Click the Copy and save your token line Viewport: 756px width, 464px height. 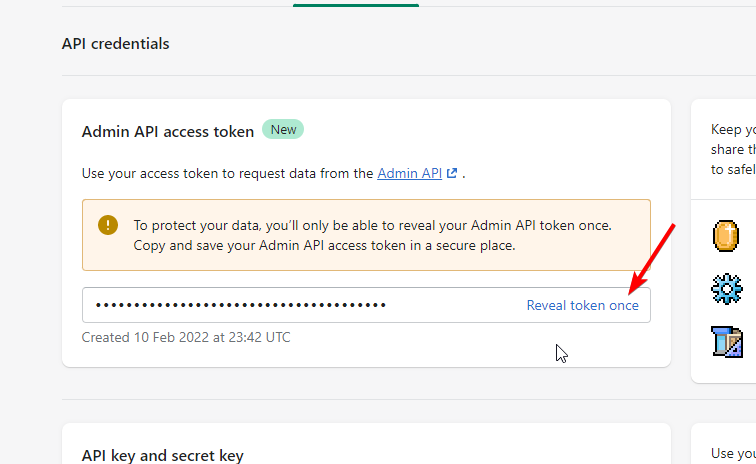(324, 246)
